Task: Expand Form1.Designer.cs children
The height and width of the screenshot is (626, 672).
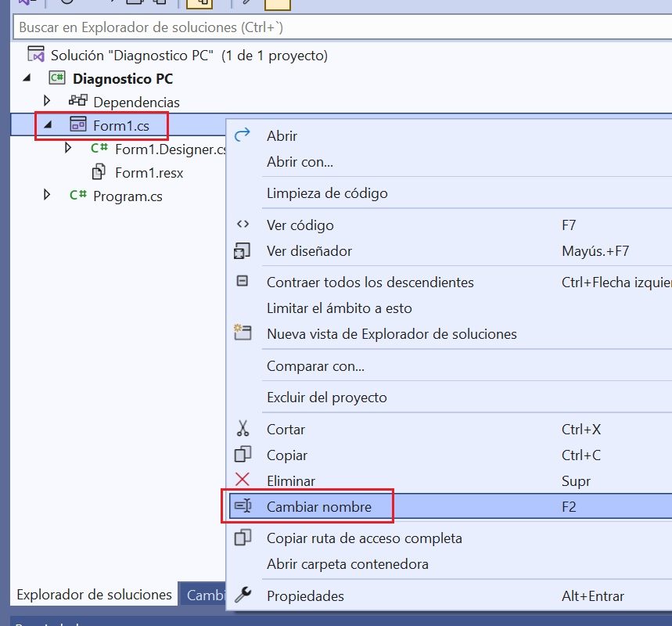Action: [67, 149]
